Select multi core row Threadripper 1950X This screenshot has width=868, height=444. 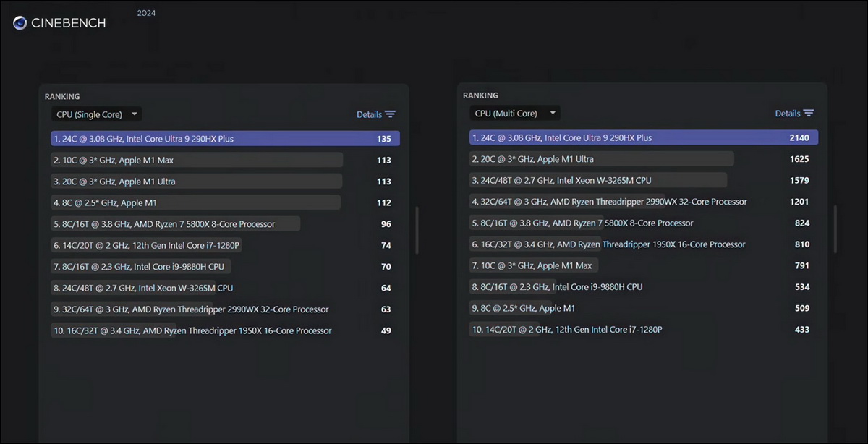click(644, 244)
